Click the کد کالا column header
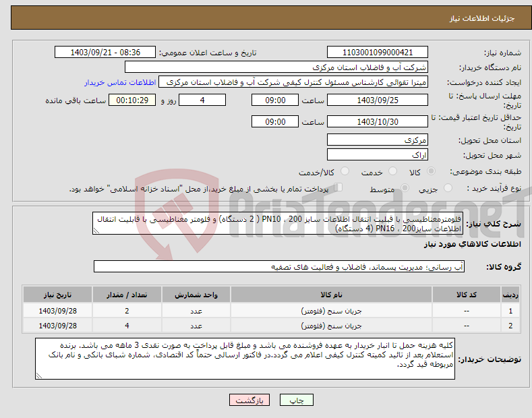Viewport: 532px width, 418px height. [x=466, y=295]
